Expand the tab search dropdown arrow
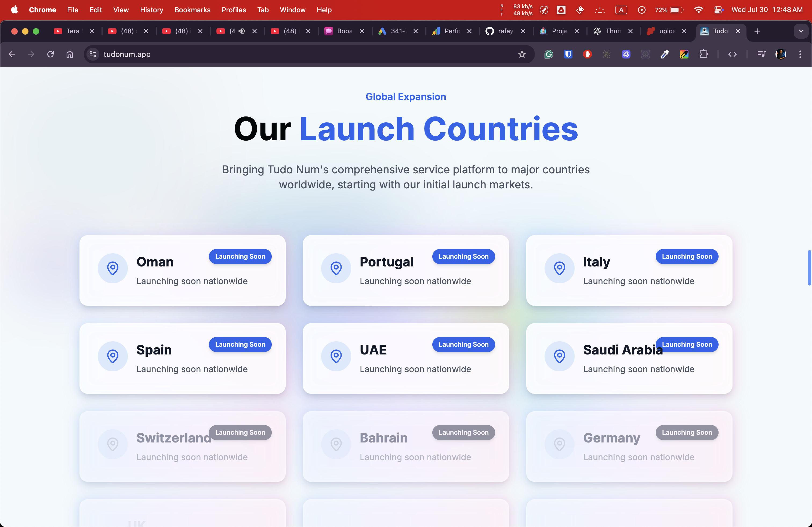 [801, 31]
